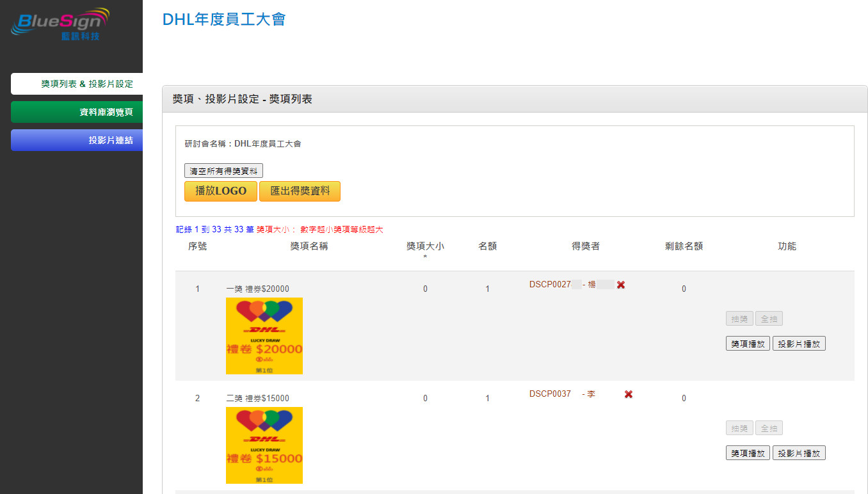This screenshot has height=494, width=868.
Task: Open 獎項列表 & 投影片設定 page
Action: click(76, 84)
